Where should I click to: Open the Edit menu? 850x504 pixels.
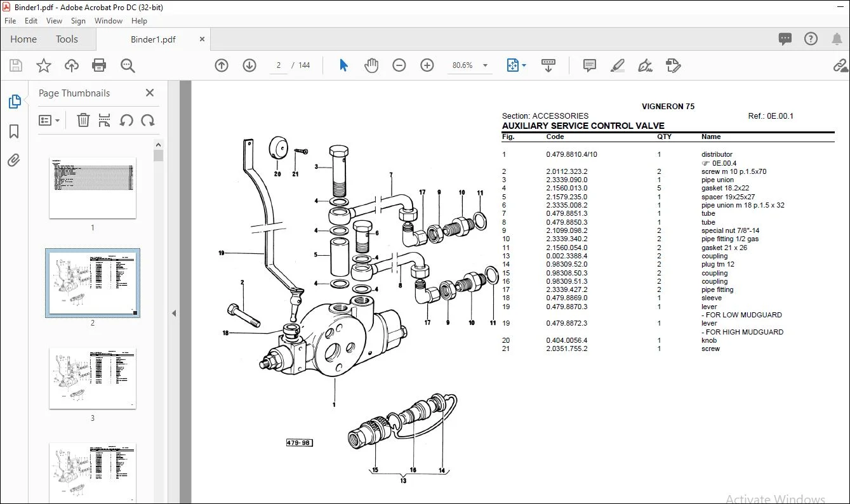pos(31,21)
